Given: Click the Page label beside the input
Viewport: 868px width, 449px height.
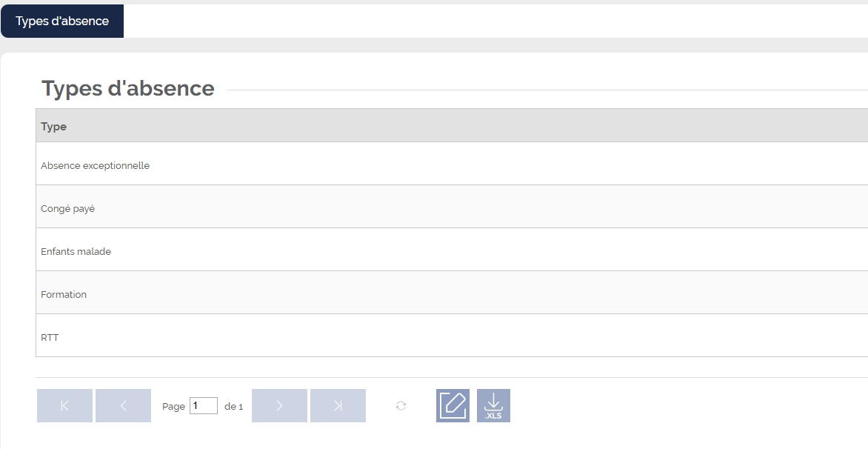Looking at the screenshot, I should click(x=174, y=406).
